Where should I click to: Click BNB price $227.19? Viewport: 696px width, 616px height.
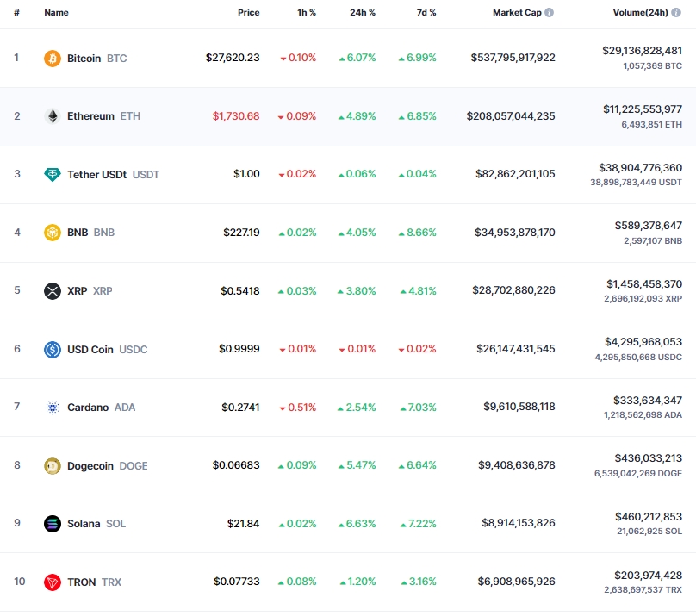[x=241, y=233]
